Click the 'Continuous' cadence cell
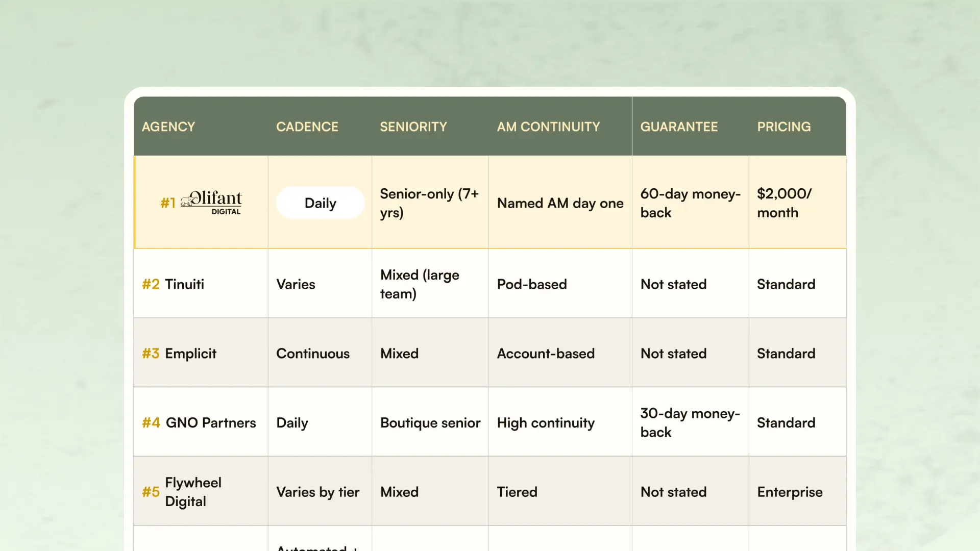This screenshot has height=551, width=980. pos(320,353)
